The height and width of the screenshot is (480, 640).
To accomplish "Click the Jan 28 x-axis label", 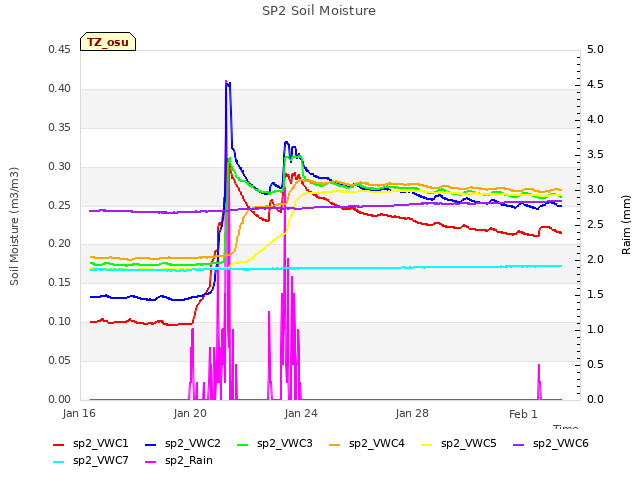I will (412, 413).
